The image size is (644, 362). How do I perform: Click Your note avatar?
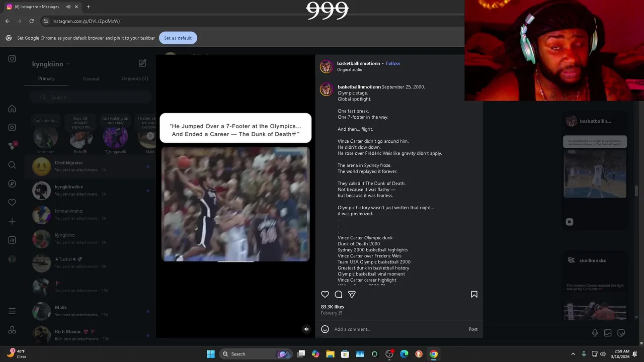[x=45, y=138]
